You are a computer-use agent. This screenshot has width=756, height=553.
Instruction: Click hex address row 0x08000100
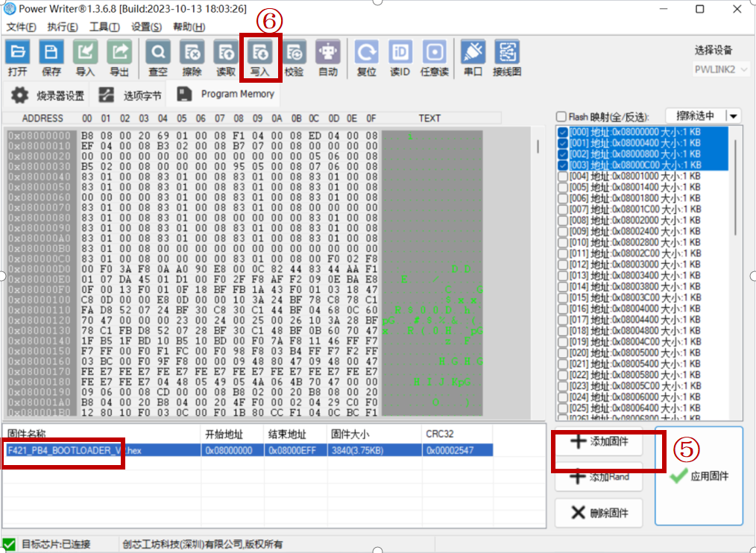pyautogui.click(x=40, y=300)
